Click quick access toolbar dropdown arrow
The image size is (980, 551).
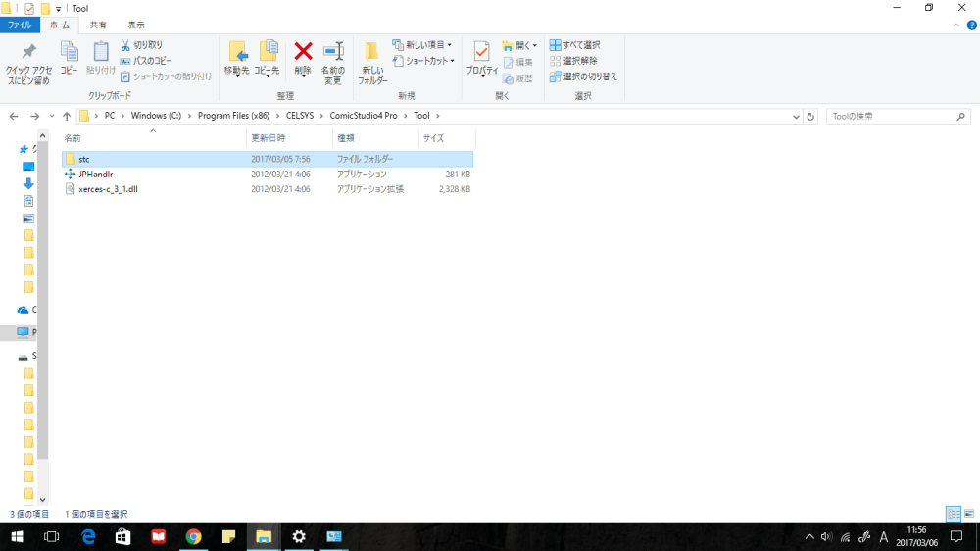point(58,9)
